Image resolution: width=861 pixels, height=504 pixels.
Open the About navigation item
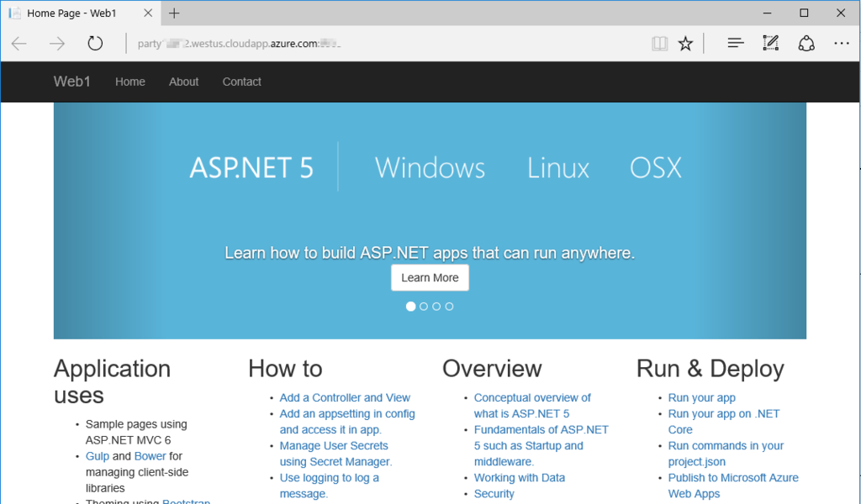click(x=183, y=81)
